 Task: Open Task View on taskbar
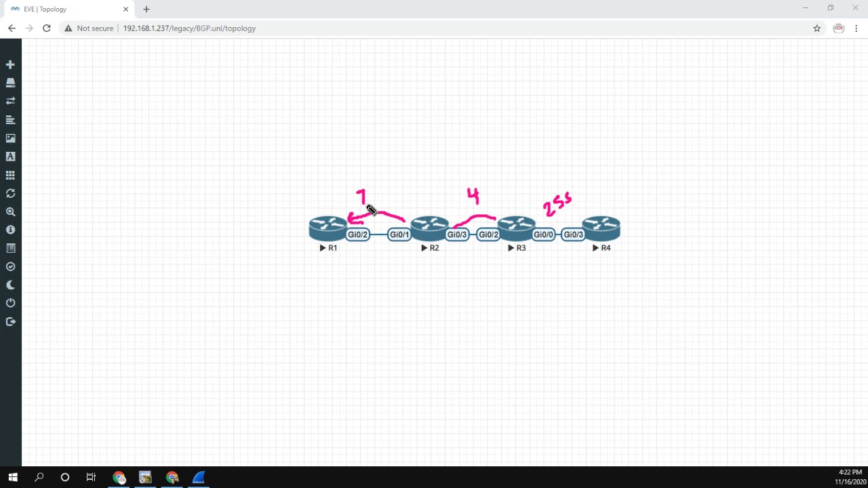pyautogui.click(x=91, y=477)
